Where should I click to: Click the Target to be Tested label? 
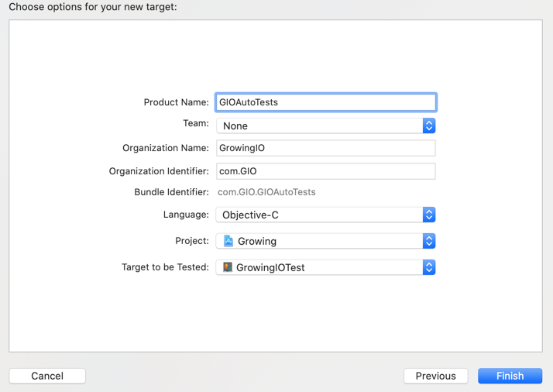[166, 267]
